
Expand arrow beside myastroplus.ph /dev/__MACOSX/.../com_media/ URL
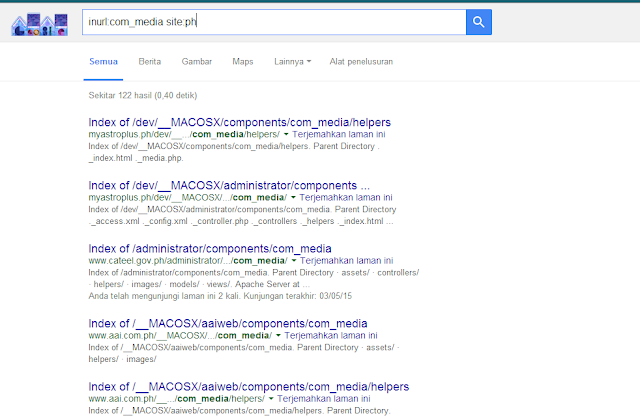[293, 198]
